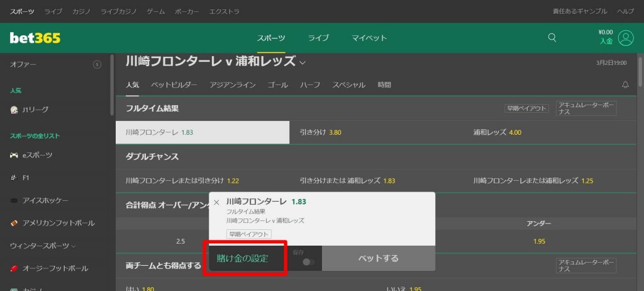Select 川崎フロンターレ 1.83 full-time odds
This screenshot has width=644, height=291.
[x=203, y=132]
